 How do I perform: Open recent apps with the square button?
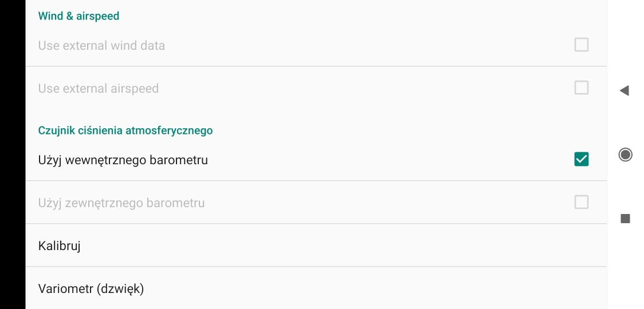(625, 219)
